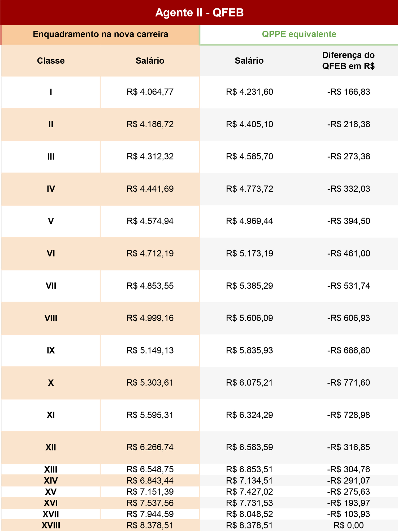Click the salary cell 'R$ 4.064,77'
Image resolution: width=398 pixels, height=532 pixels.
[x=150, y=92]
